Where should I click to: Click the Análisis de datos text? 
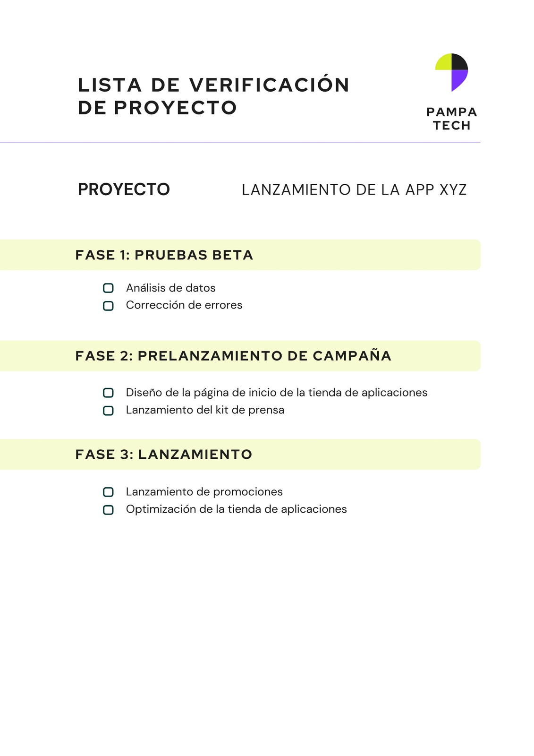click(171, 288)
